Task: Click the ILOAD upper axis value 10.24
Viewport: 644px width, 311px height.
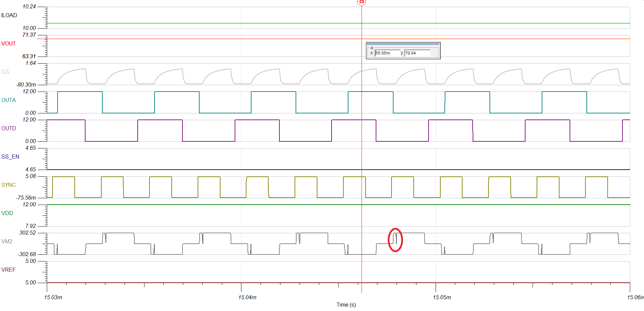Action: point(29,7)
